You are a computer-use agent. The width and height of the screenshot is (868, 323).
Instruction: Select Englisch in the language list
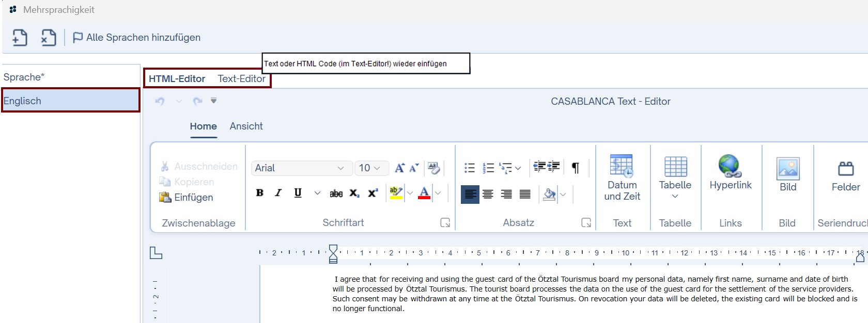point(71,101)
